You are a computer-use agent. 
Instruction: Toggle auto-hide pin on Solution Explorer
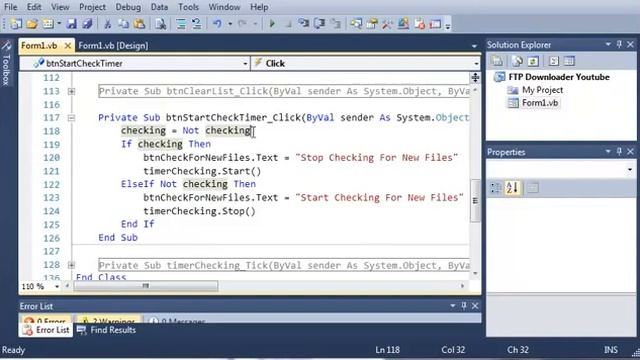click(x=619, y=44)
